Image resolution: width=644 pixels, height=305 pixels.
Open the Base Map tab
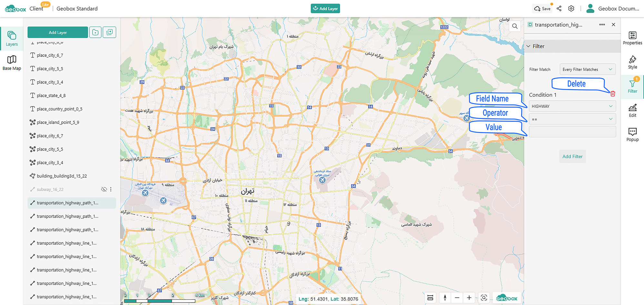(12, 63)
